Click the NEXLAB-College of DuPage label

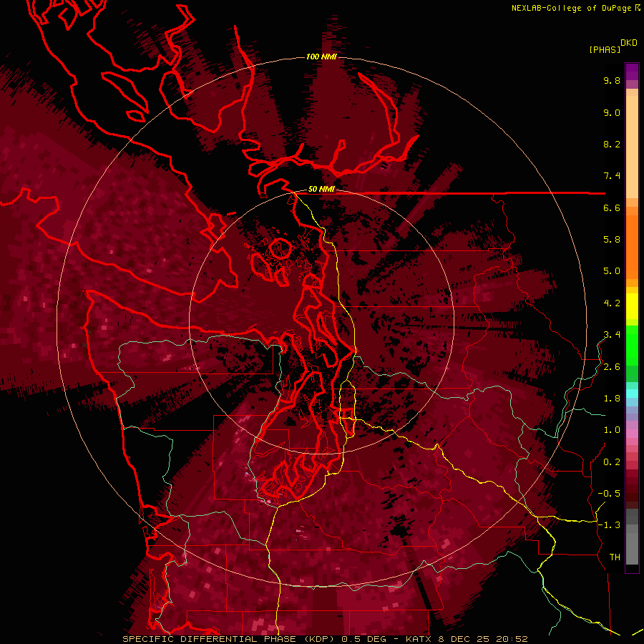coord(571,8)
